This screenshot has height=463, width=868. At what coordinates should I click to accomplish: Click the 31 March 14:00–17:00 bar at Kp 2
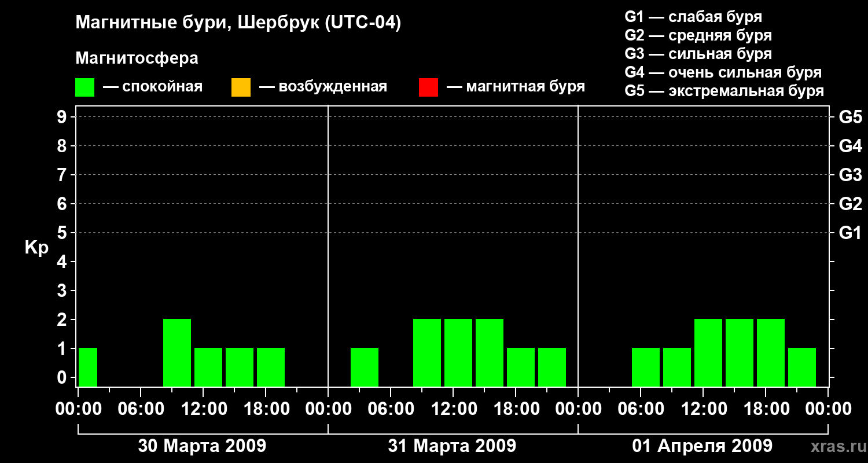point(490,352)
